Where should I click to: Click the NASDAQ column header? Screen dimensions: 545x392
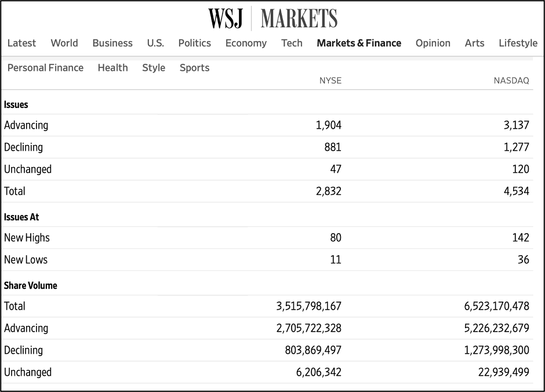[511, 81]
